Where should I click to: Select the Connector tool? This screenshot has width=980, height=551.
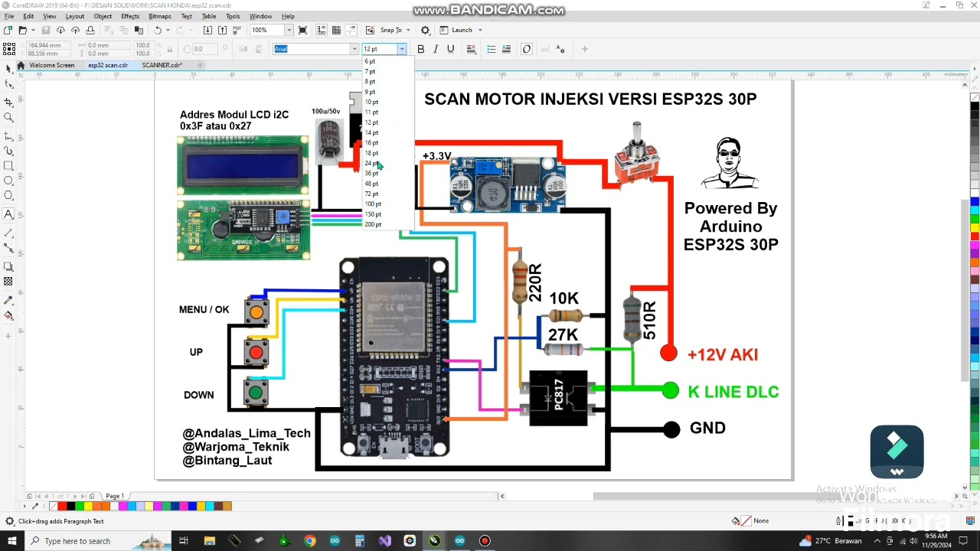click(8, 248)
